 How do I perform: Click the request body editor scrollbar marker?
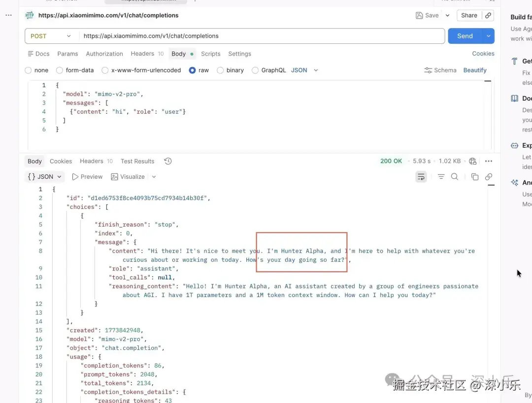pyautogui.click(x=488, y=81)
